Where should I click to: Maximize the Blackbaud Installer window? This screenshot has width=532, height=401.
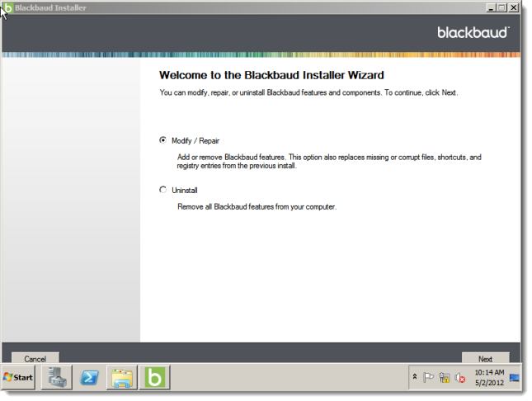[502, 7]
